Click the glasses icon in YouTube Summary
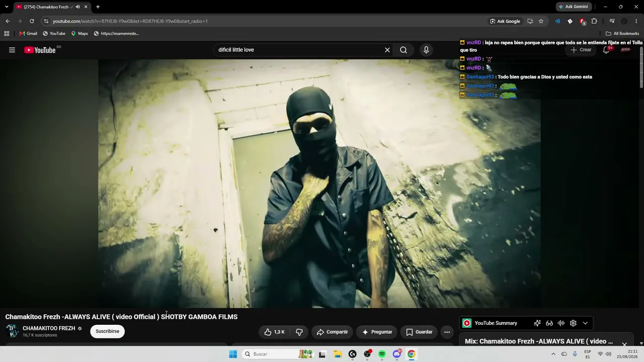644x362 pixels. pos(549,323)
